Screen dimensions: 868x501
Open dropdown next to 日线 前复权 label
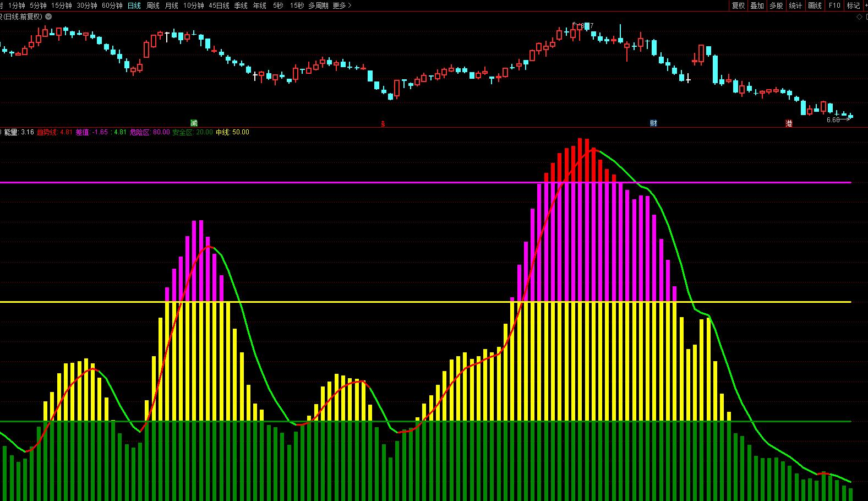point(48,17)
